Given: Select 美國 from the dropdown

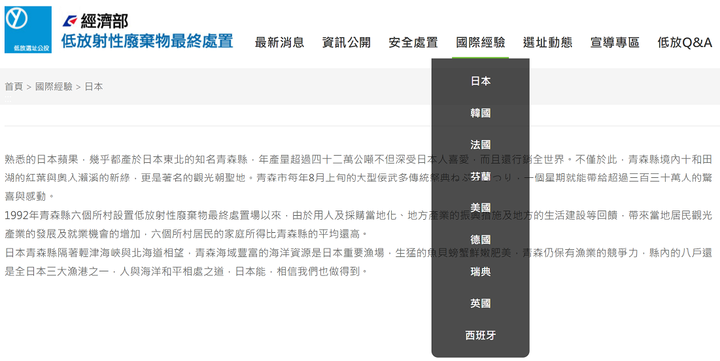Looking at the screenshot, I should (480, 208).
